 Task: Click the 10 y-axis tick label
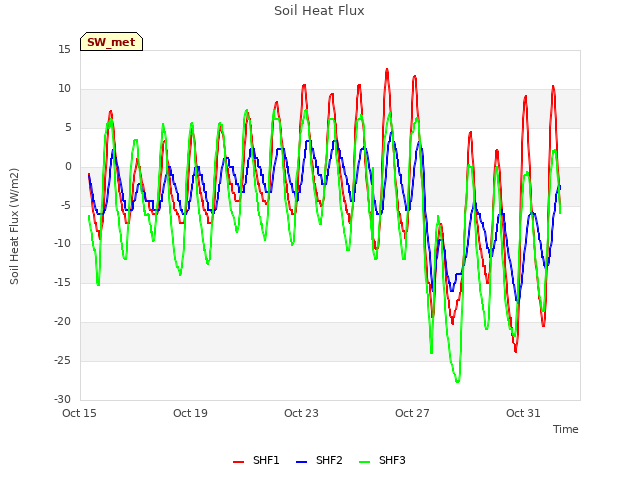(64, 89)
